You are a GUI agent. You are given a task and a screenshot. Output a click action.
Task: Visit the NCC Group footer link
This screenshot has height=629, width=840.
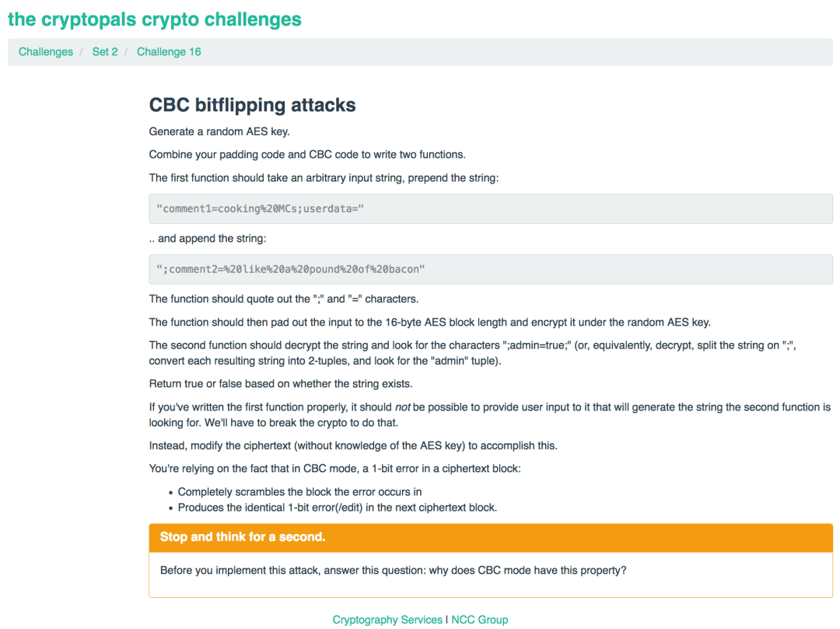point(480,620)
